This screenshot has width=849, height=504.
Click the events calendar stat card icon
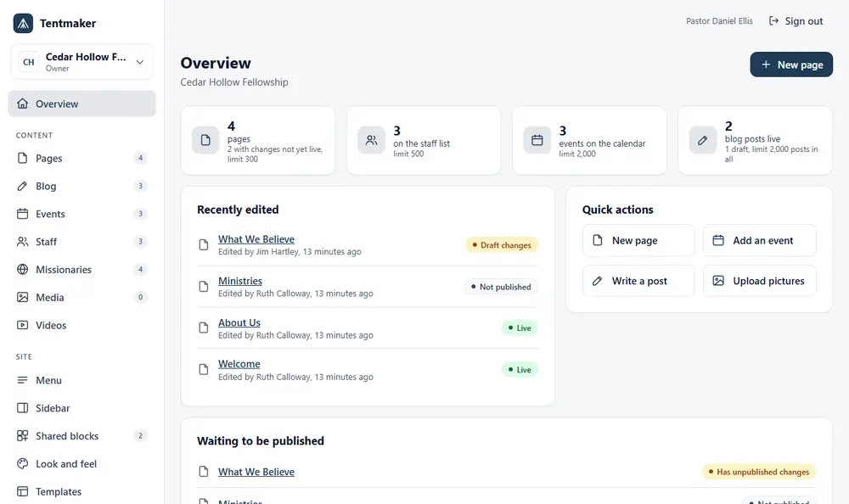[537, 140]
